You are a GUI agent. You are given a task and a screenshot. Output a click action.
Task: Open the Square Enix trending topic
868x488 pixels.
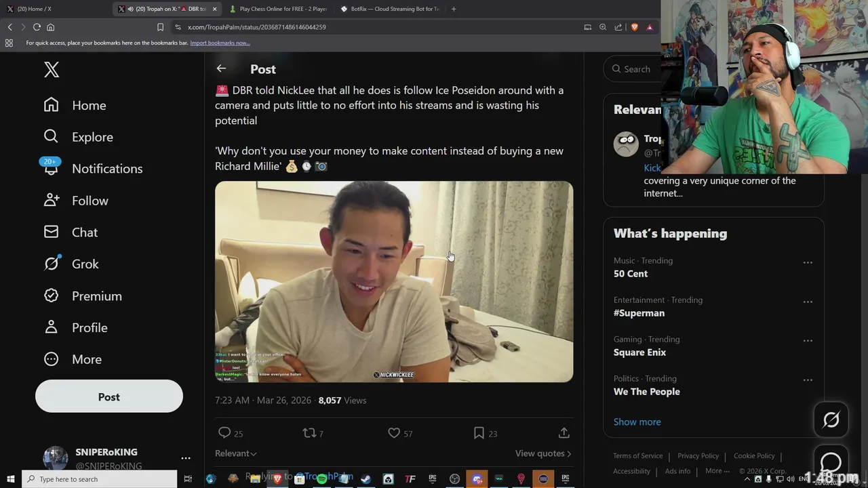pyautogui.click(x=639, y=352)
